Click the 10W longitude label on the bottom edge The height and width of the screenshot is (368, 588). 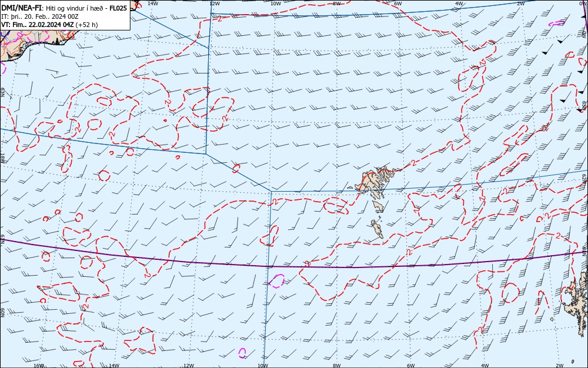point(263,366)
